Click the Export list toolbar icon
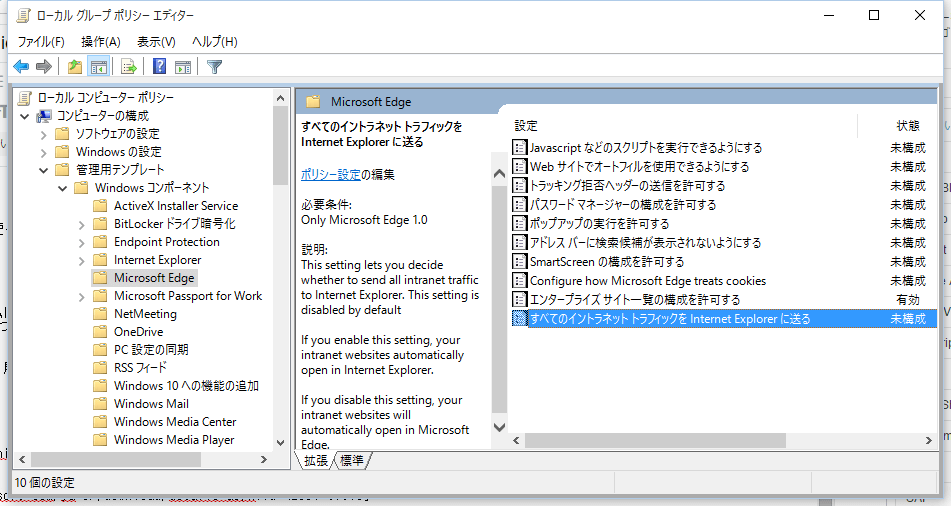 click(129, 67)
